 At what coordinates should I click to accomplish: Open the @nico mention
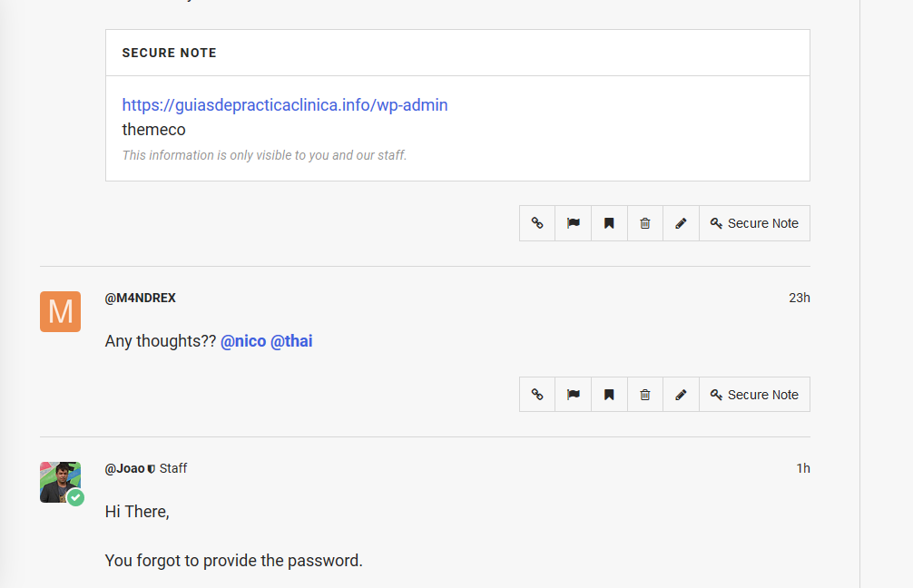[x=243, y=341]
